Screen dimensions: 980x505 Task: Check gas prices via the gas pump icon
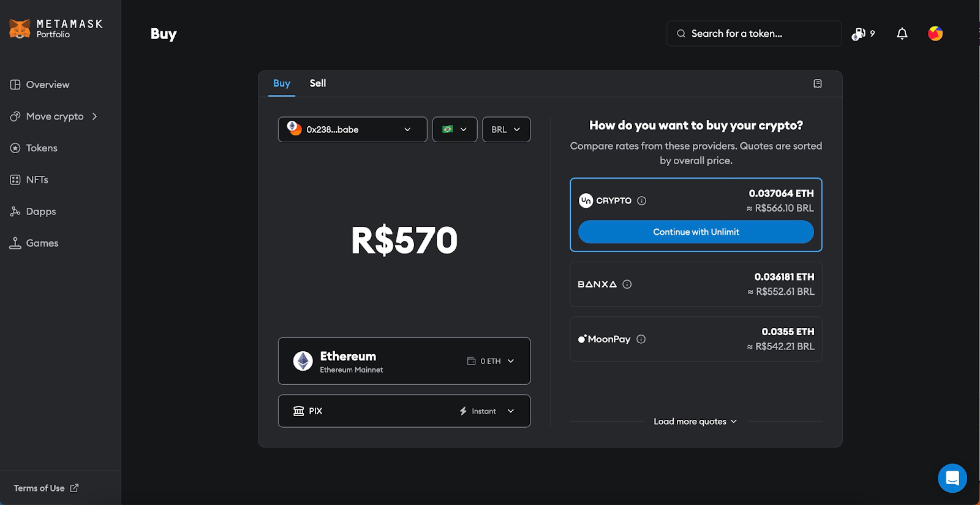(860, 34)
